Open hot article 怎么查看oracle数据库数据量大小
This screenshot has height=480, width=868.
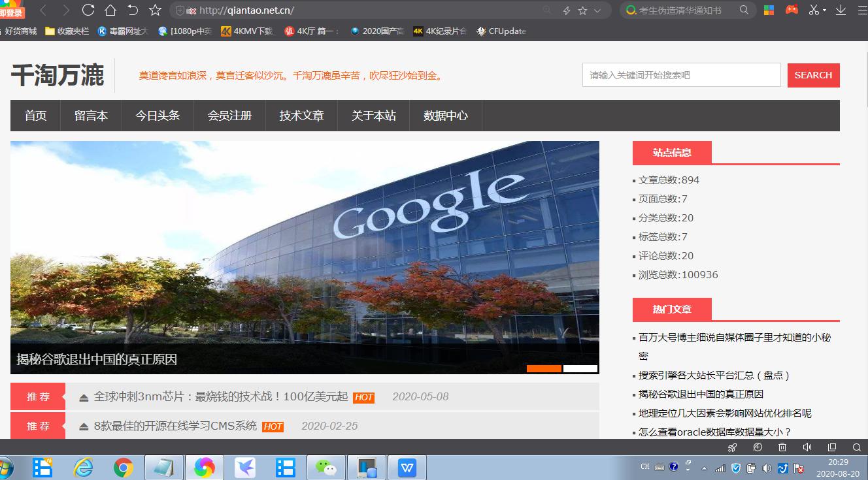[x=715, y=432]
